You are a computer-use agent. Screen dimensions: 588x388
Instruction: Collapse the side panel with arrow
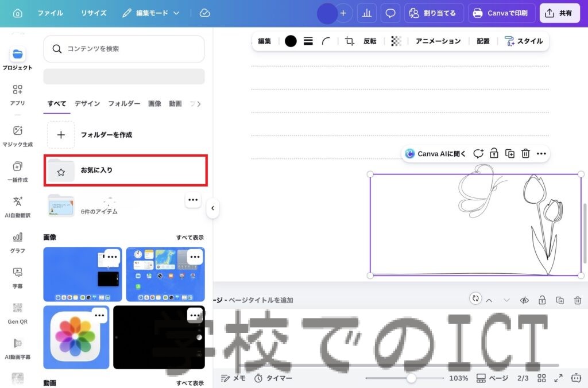click(212, 208)
